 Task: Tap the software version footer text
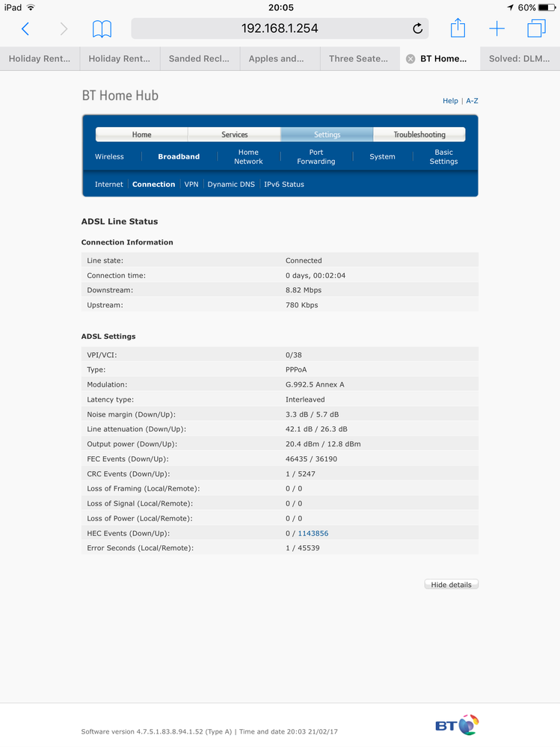[156, 732]
